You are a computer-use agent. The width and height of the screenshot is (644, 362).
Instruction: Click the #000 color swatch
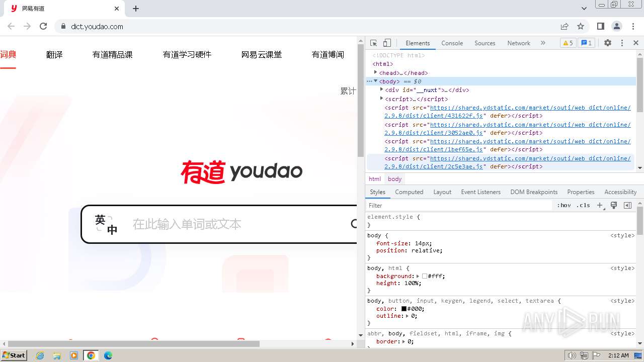(x=404, y=309)
